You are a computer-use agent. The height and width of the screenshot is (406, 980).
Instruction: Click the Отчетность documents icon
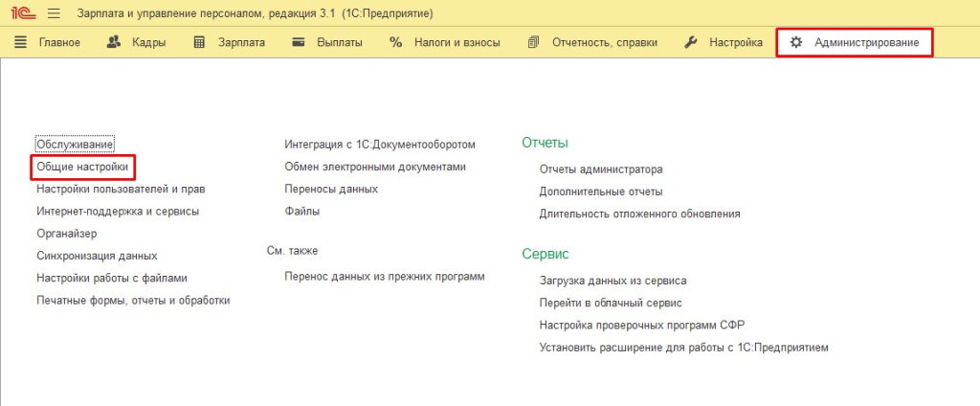533,42
